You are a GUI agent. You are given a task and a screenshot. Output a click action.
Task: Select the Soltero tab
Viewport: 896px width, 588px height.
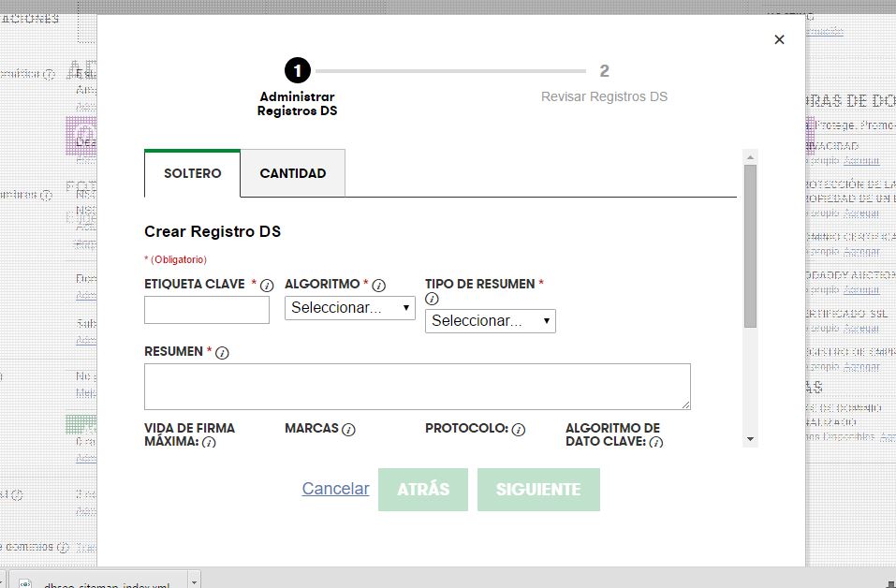192,173
